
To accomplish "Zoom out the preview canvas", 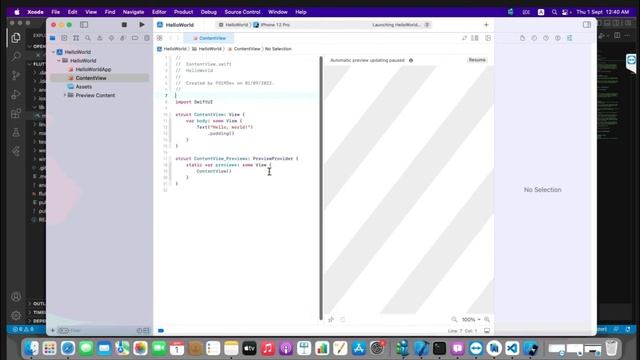I will pos(454,320).
